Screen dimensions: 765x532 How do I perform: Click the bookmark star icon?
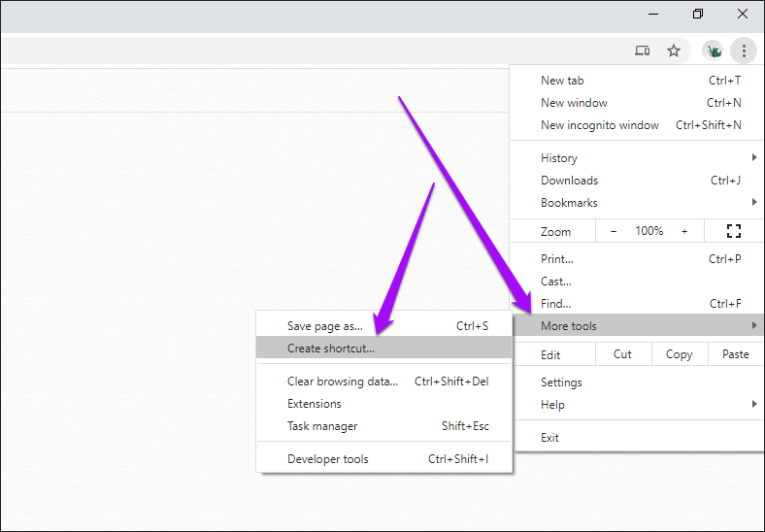(x=674, y=50)
